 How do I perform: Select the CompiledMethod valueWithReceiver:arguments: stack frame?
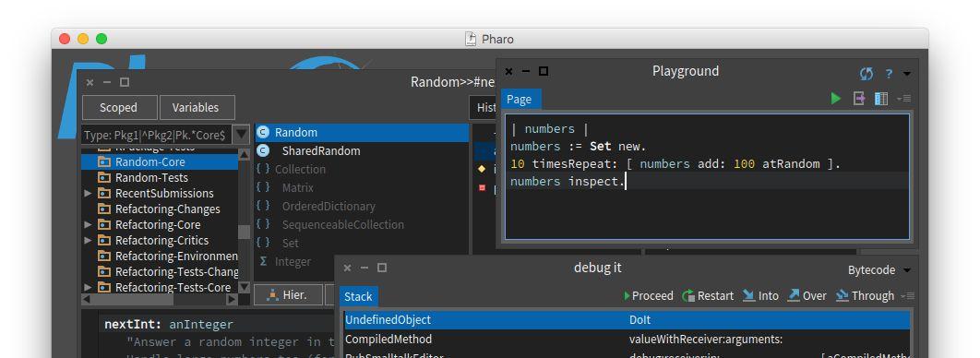627,340
